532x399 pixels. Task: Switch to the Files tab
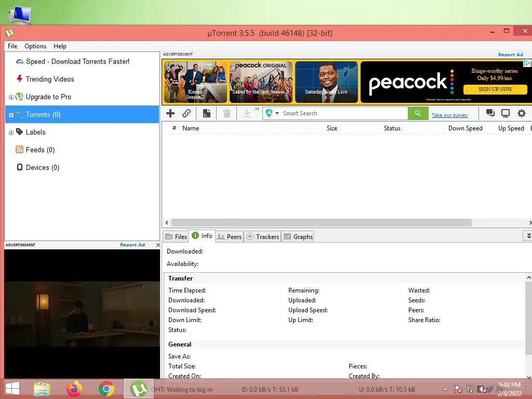pos(176,236)
